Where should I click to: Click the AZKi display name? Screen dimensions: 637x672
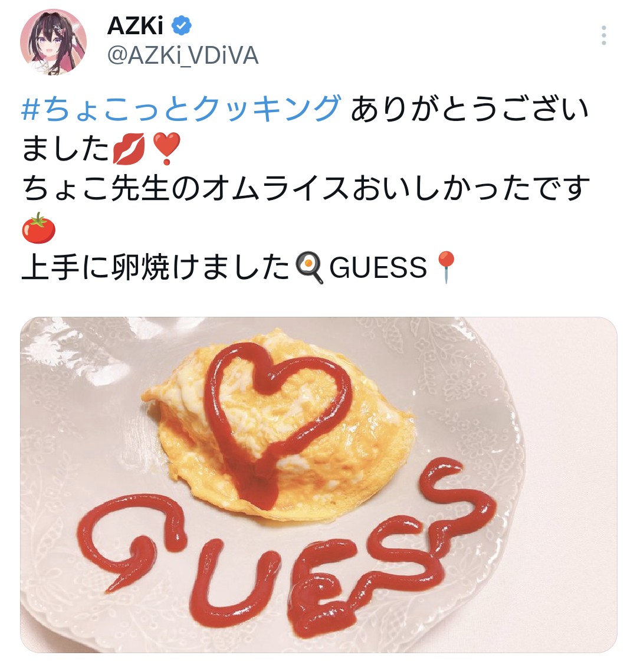[x=135, y=26]
